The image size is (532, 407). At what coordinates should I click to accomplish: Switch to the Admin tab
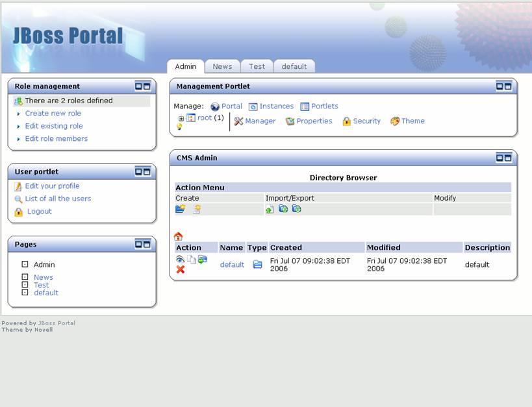(186, 66)
